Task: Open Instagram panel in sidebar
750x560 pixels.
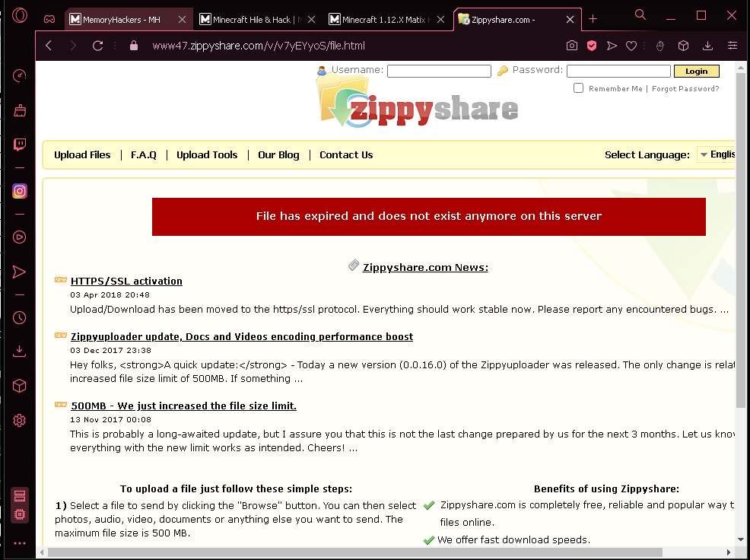Action: (20, 191)
